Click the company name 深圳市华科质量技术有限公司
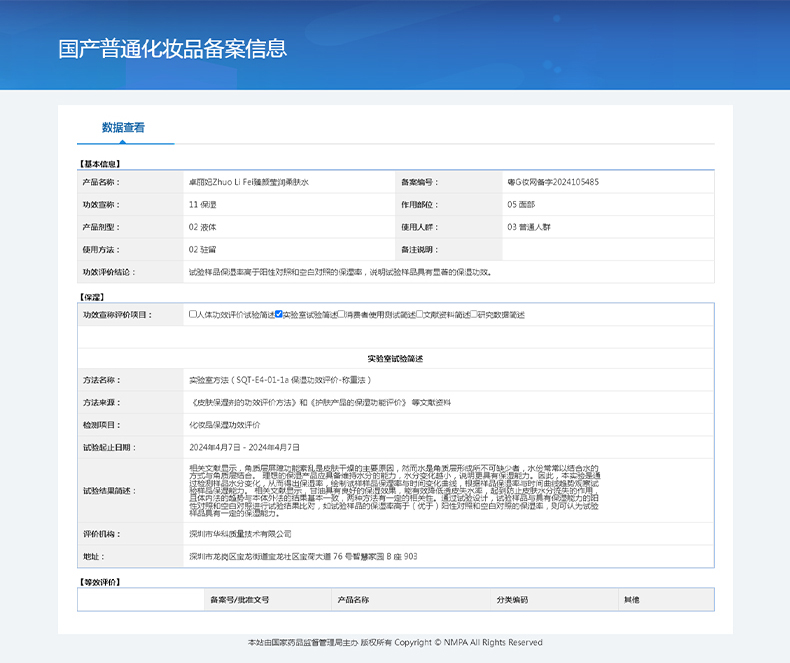Viewport: 790px width, 663px height. [x=240, y=534]
